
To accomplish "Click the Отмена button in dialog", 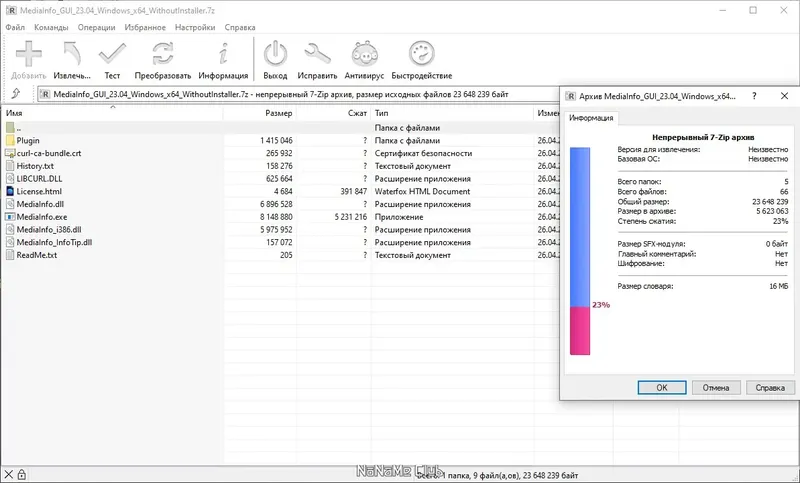I will pyautogui.click(x=716, y=388).
